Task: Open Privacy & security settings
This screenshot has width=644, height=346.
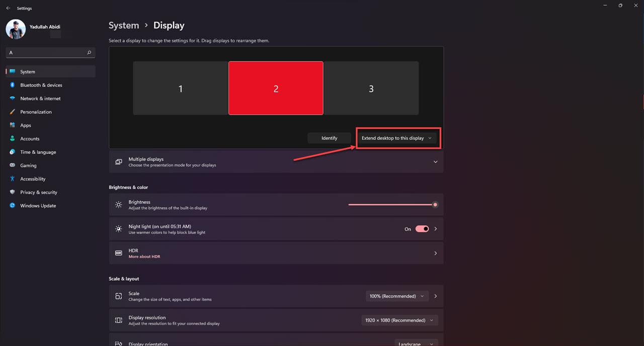Action: (x=50, y=192)
